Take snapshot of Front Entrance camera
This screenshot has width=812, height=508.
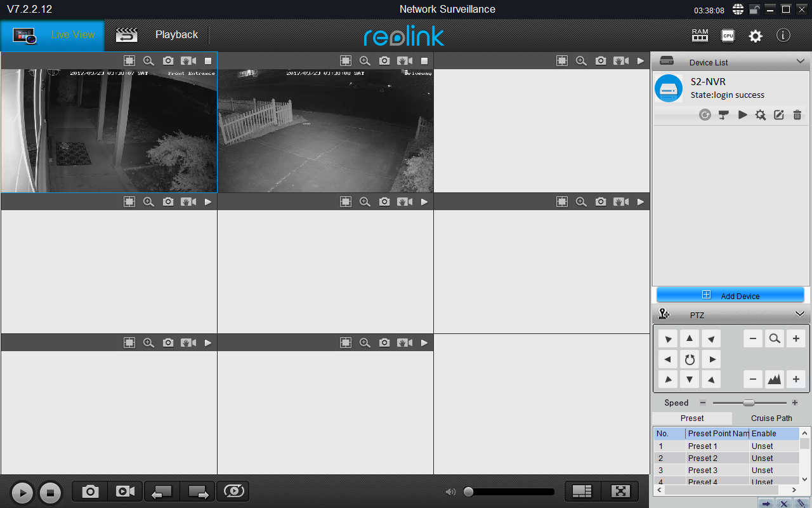point(167,61)
